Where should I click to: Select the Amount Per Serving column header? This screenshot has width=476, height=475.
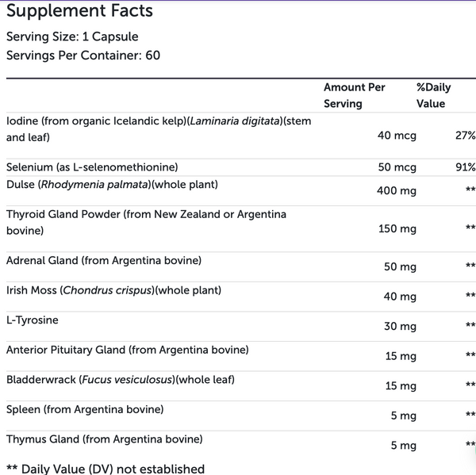[355, 95]
